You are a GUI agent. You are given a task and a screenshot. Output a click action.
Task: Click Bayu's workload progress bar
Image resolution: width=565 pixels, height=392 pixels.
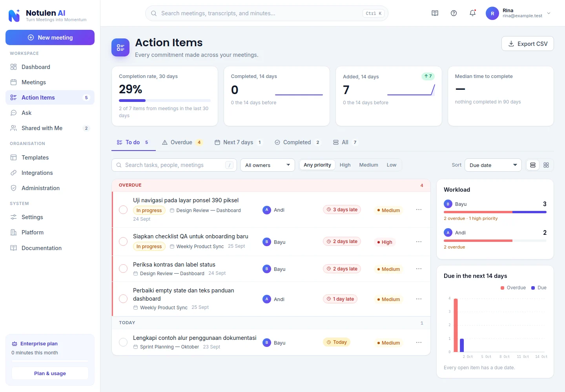[495, 212]
